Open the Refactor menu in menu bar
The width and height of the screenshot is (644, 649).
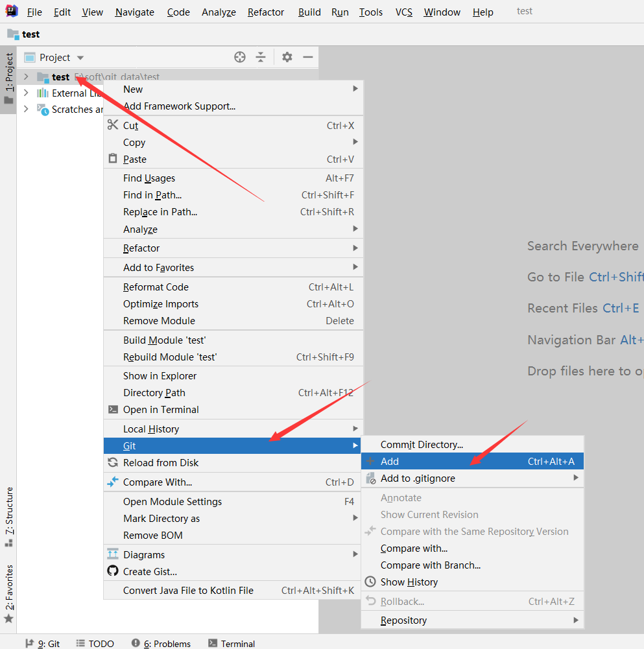(266, 12)
